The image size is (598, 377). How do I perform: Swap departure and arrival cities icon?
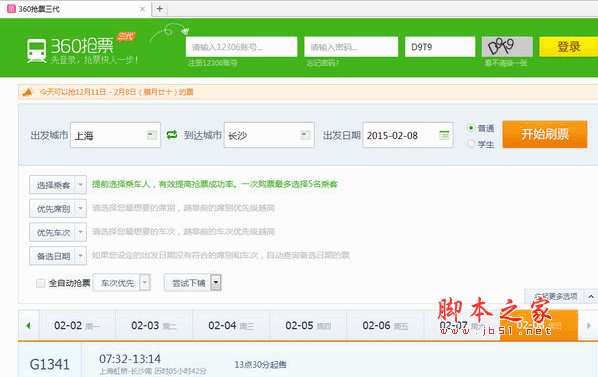point(172,135)
